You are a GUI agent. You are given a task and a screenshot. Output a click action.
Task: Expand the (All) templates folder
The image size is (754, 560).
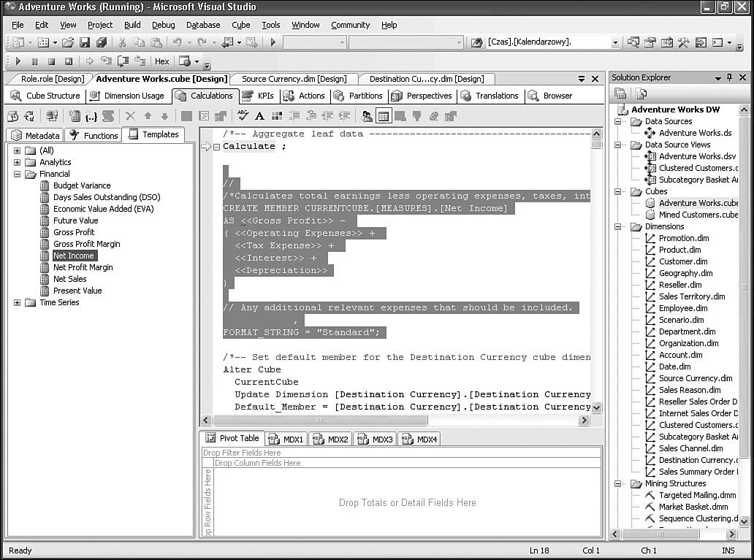(x=18, y=150)
